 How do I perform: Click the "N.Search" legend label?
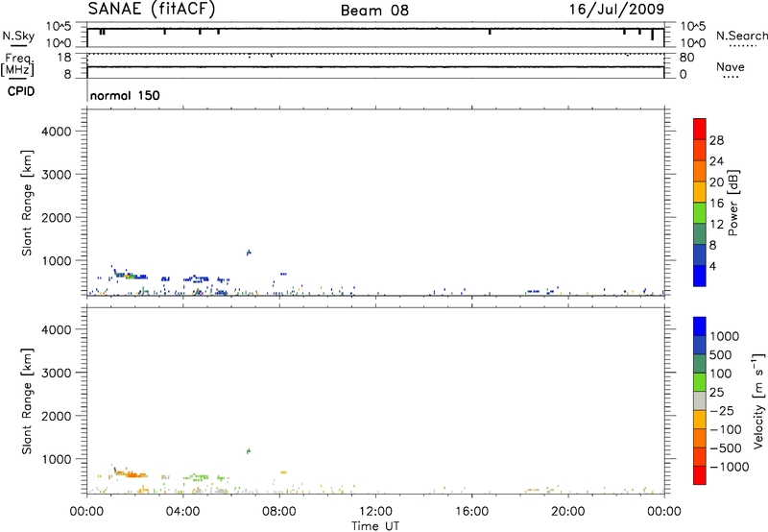tap(741, 36)
